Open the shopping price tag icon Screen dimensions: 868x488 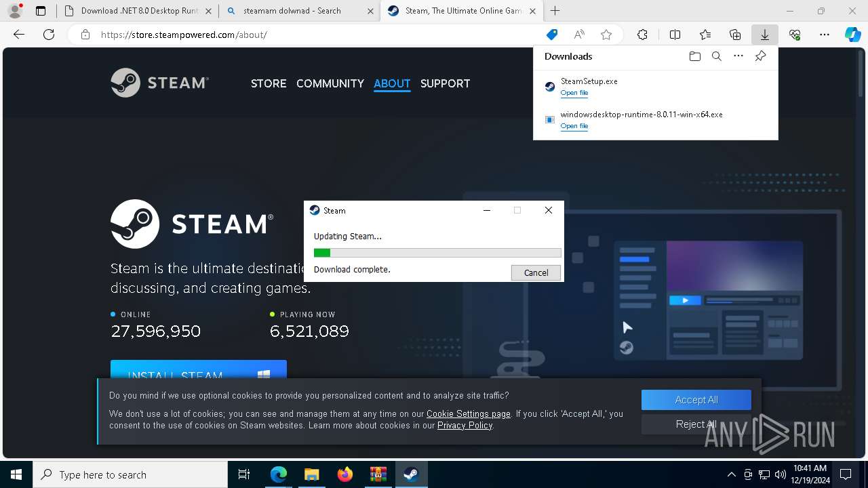pos(552,35)
